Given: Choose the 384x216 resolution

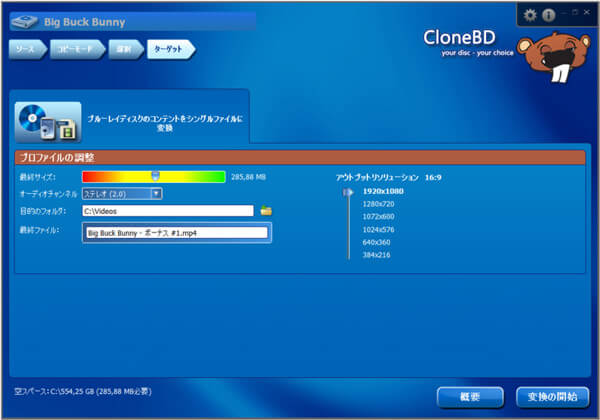Looking at the screenshot, I should pyautogui.click(x=377, y=255).
